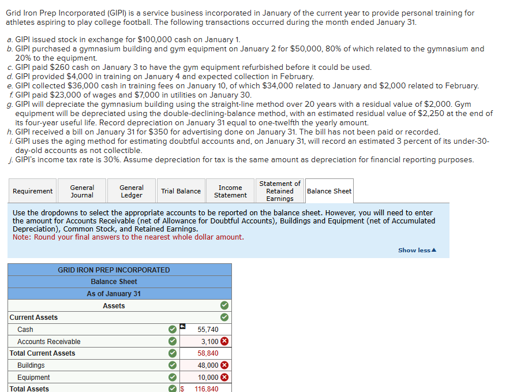Click red X icon next to 10,000
The height and width of the screenshot is (392, 532).
pyautogui.click(x=224, y=377)
